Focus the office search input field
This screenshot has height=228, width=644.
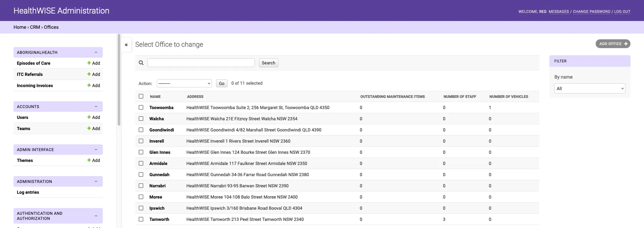201,63
